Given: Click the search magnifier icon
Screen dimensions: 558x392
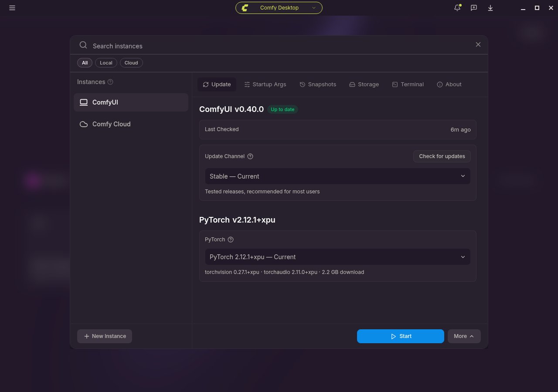Looking at the screenshot, I should point(83,45).
